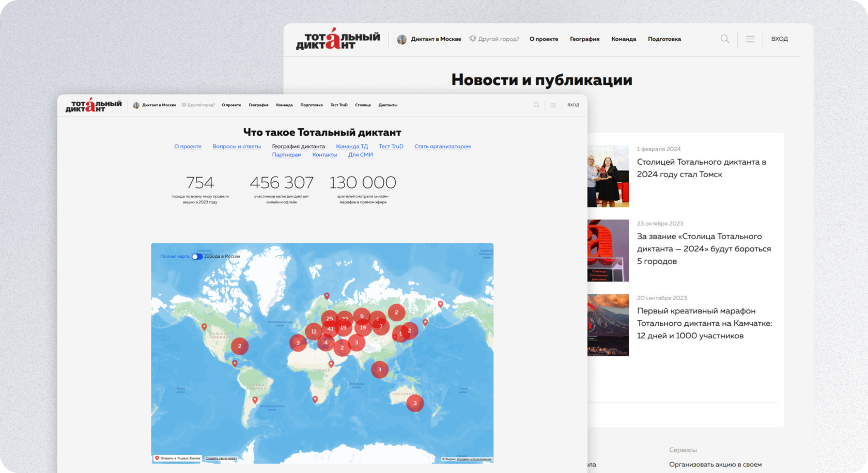
Task: Open the «Другой город?» city selector
Action: pyautogui.click(x=200, y=105)
